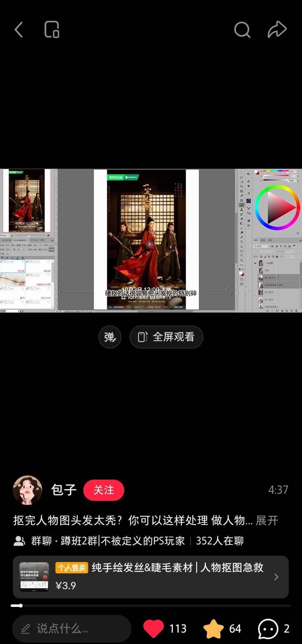
Task: Click the + add button in brush categories
Action: pyautogui.click(x=8, y=254)
